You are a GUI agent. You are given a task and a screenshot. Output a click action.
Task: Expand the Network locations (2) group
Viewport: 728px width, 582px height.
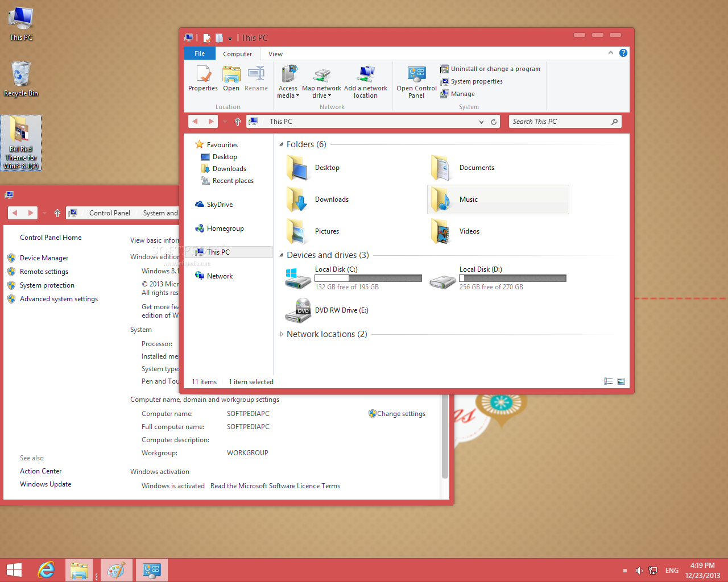[x=281, y=334]
